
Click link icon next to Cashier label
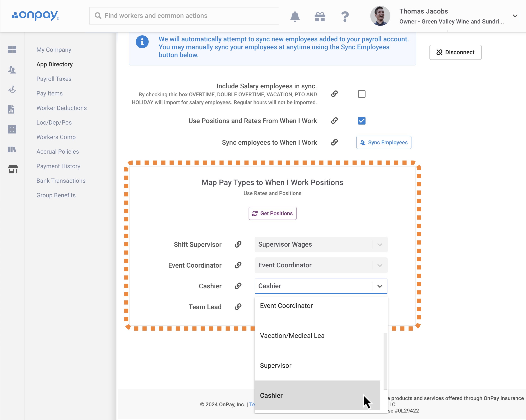tap(238, 286)
